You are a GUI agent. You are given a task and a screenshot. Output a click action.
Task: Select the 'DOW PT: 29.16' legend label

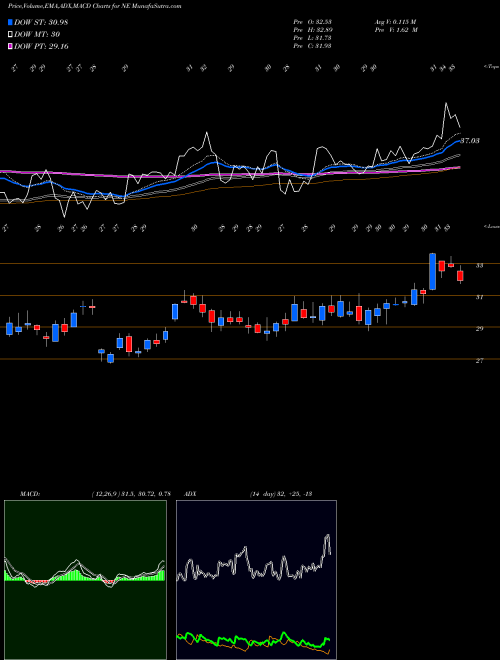41,46
